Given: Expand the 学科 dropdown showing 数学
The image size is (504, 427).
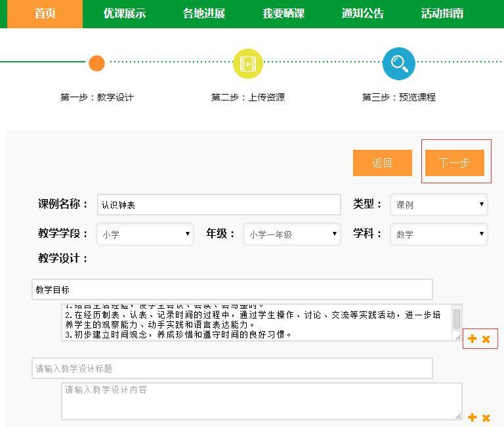Looking at the screenshot, I should (438, 235).
